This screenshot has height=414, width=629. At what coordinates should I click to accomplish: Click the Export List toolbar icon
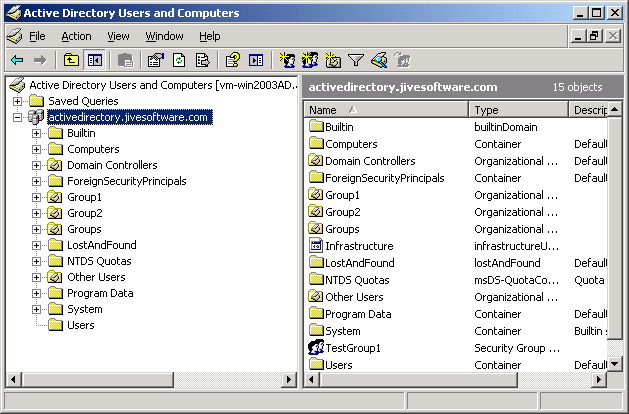[202, 60]
